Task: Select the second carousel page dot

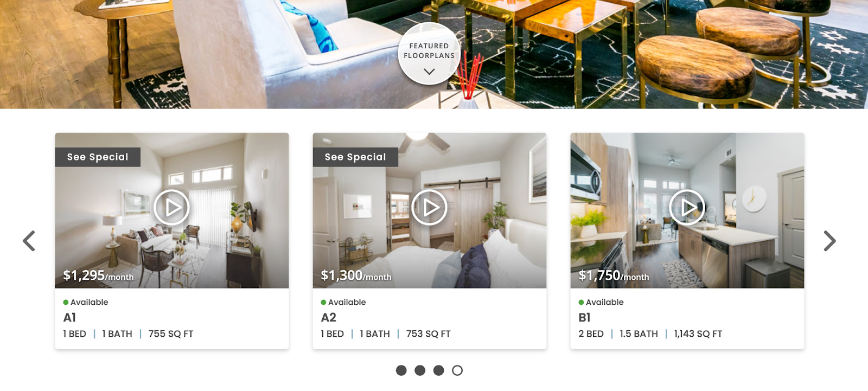Action: point(420,370)
